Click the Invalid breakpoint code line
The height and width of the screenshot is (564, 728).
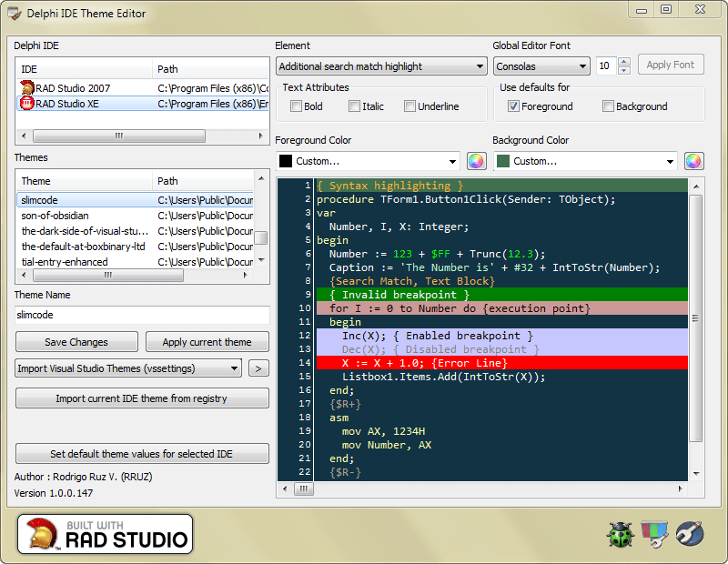(502, 295)
